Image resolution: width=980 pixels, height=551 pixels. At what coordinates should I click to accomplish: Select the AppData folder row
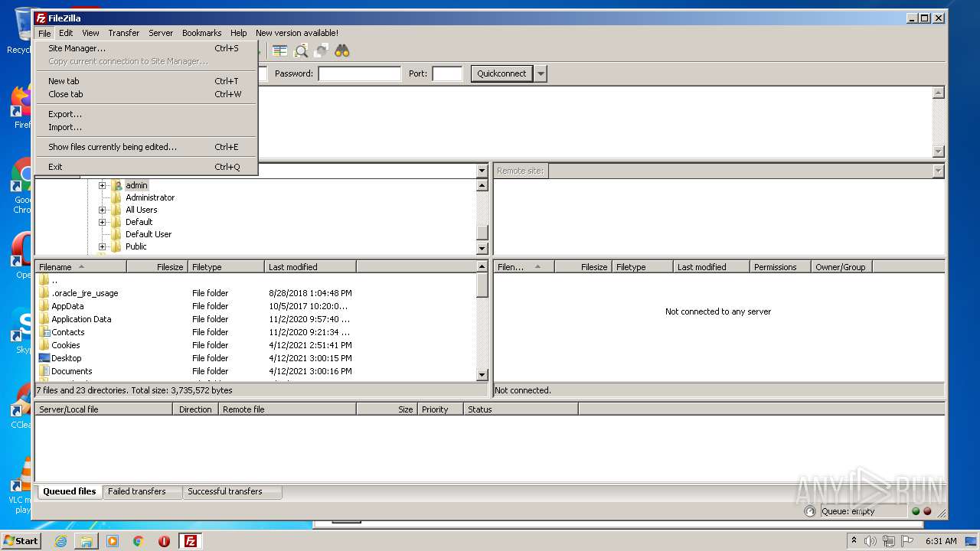[195, 306]
